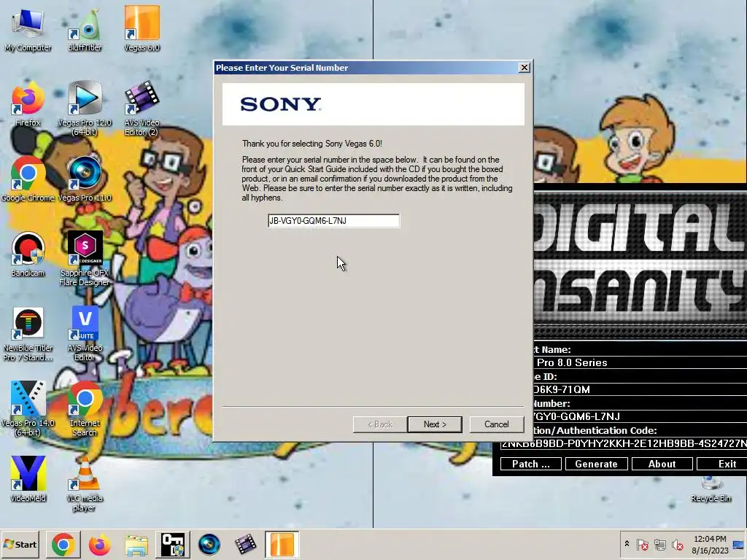Image resolution: width=747 pixels, height=560 pixels.
Task: Select Vegas Pro 14.0 (64-bit) shortcut
Action: click(28, 410)
